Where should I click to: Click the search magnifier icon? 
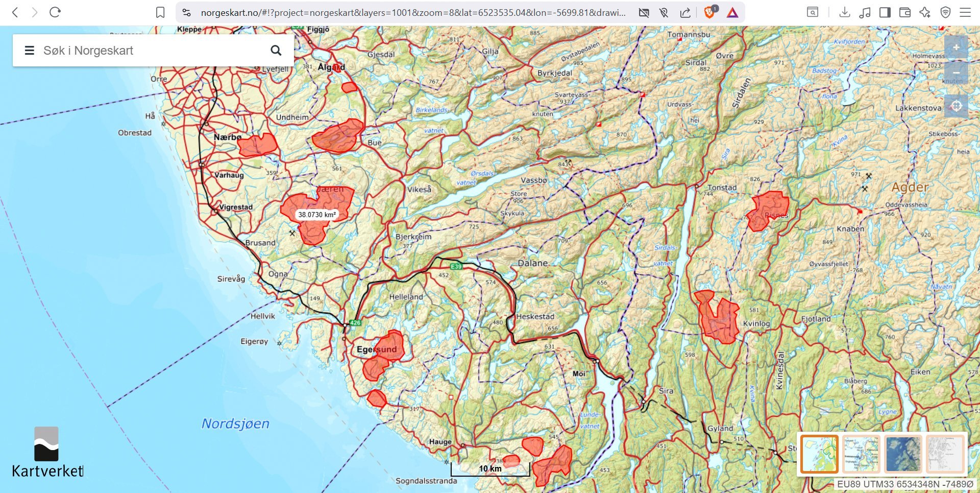tap(276, 50)
